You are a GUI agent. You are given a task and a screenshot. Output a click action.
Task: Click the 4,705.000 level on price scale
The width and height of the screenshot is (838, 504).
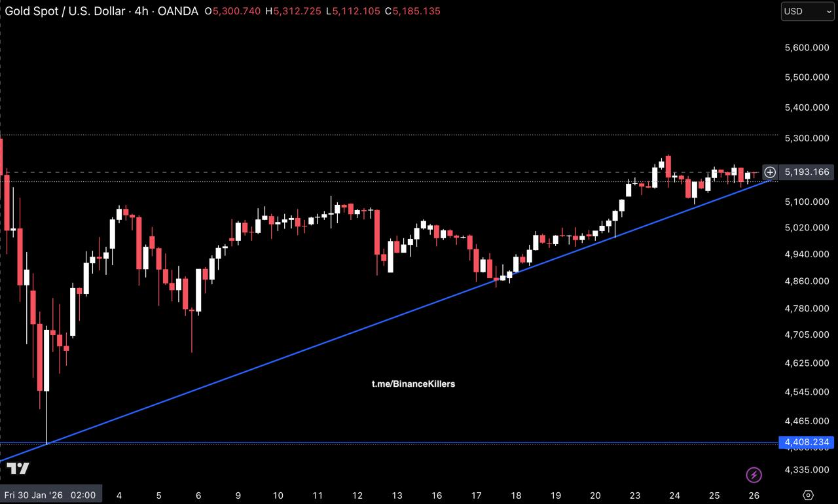807,334
